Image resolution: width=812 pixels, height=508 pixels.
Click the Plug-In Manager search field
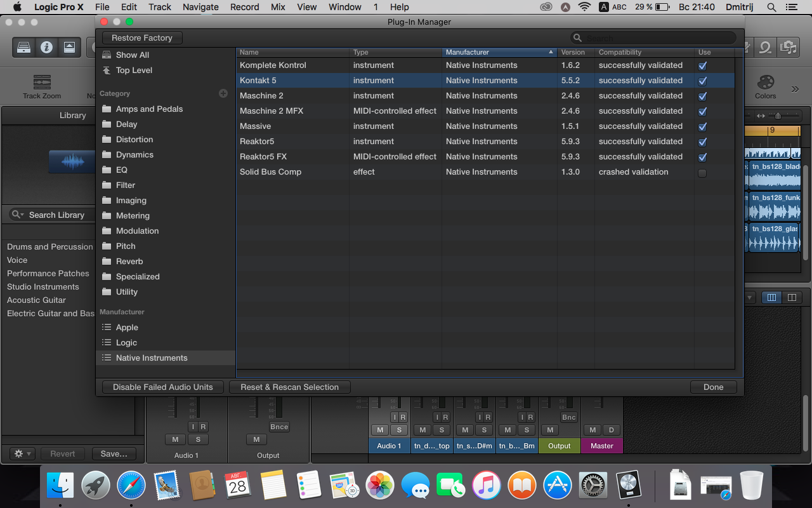[653, 38]
